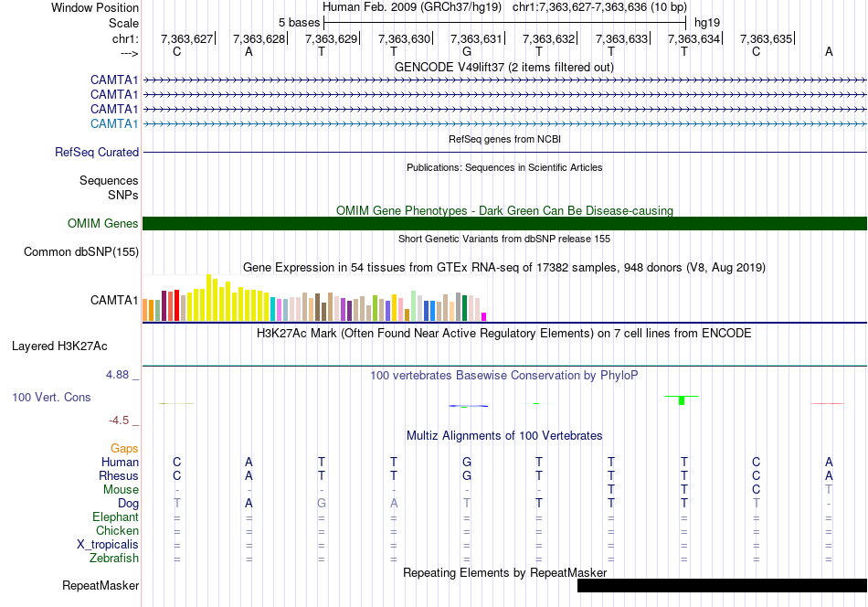Image resolution: width=868 pixels, height=607 pixels.
Task: Click the reference base G in the ruler row
Action: tap(467, 51)
